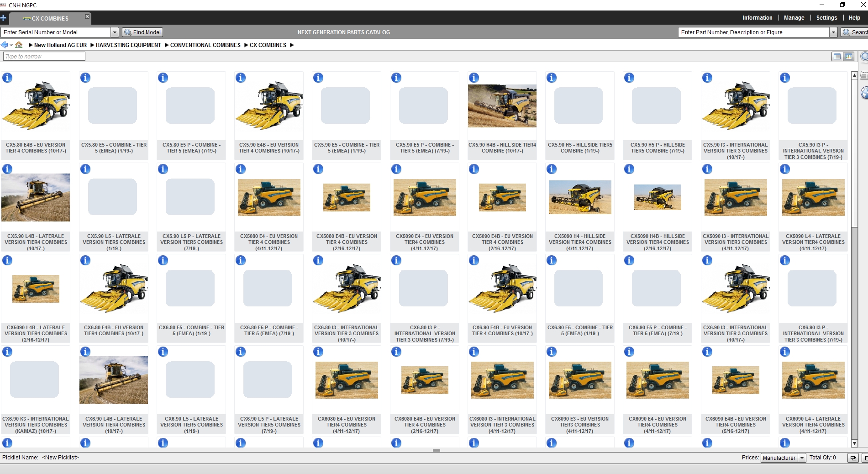
Task: Go to CONVENTIONAL COMBINES breadcrumb
Action: pyautogui.click(x=205, y=45)
